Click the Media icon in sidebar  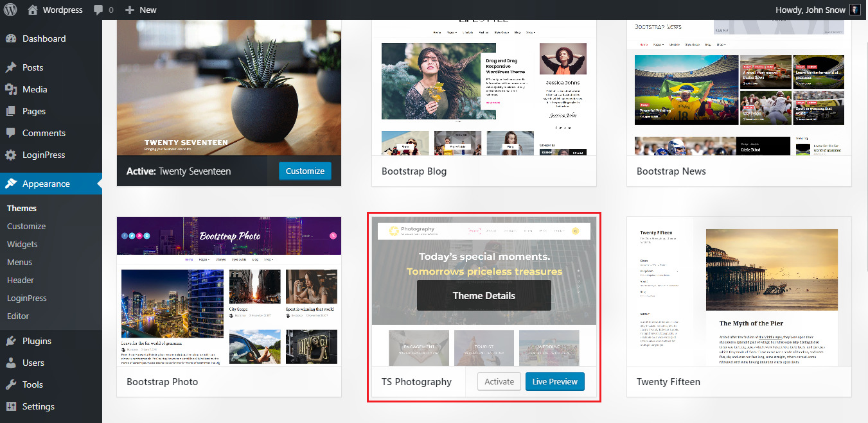pos(11,89)
